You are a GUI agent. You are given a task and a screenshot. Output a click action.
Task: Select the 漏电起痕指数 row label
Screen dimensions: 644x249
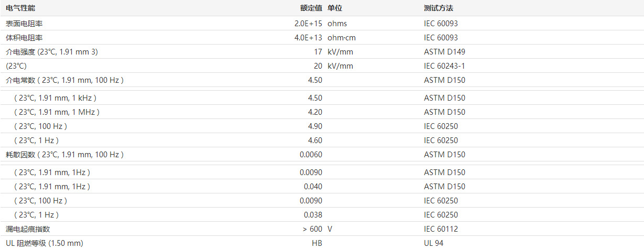tap(28, 229)
